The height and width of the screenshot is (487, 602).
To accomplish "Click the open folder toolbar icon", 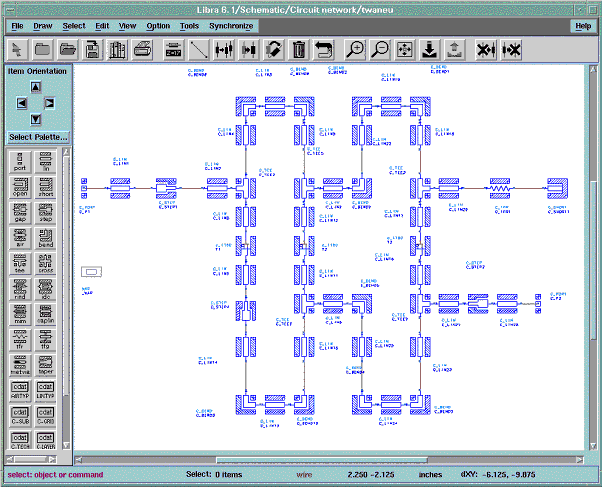I will point(68,50).
